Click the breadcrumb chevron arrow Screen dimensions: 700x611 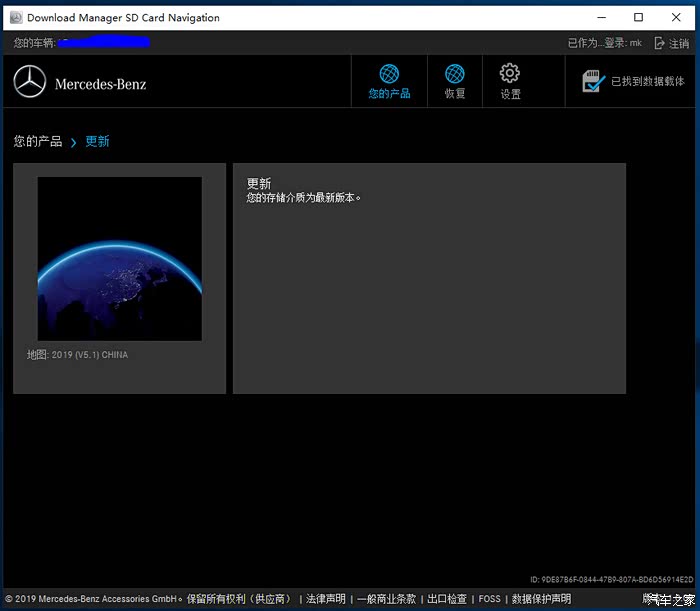74,143
